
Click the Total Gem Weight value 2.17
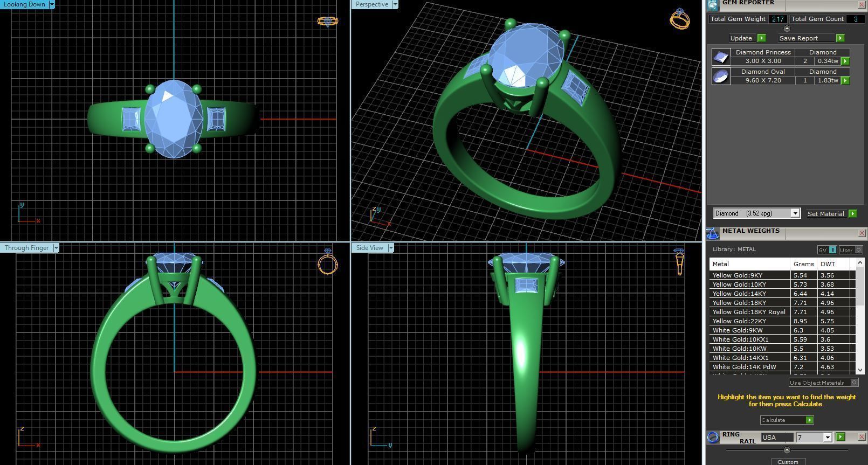click(777, 19)
